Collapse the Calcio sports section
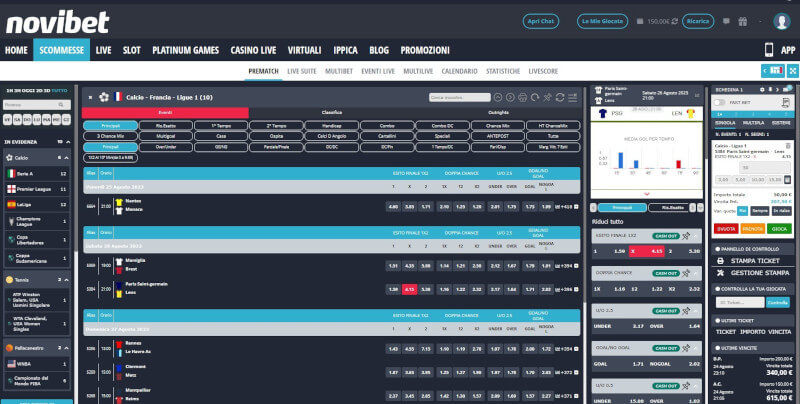 [67, 157]
